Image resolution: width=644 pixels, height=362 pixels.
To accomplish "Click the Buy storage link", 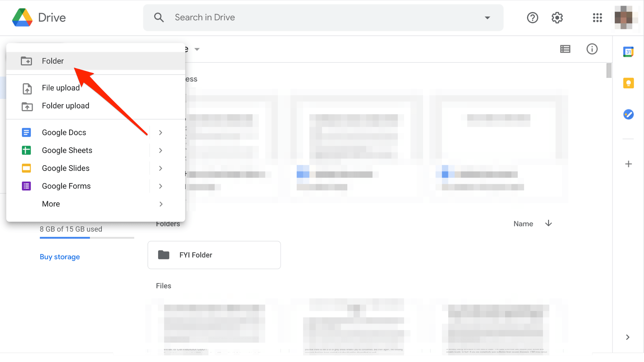I will pyautogui.click(x=60, y=257).
